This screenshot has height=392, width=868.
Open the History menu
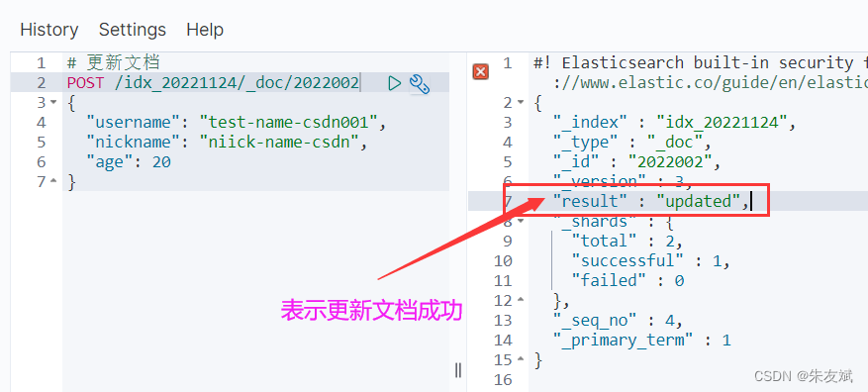click(49, 30)
